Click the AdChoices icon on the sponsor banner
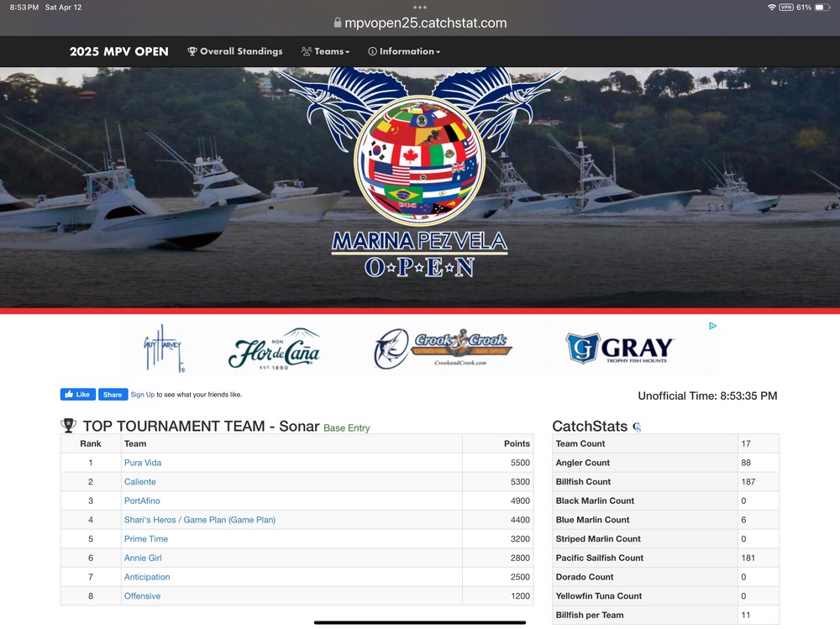This screenshot has width=840, height=629. click(x=712, y=326)
